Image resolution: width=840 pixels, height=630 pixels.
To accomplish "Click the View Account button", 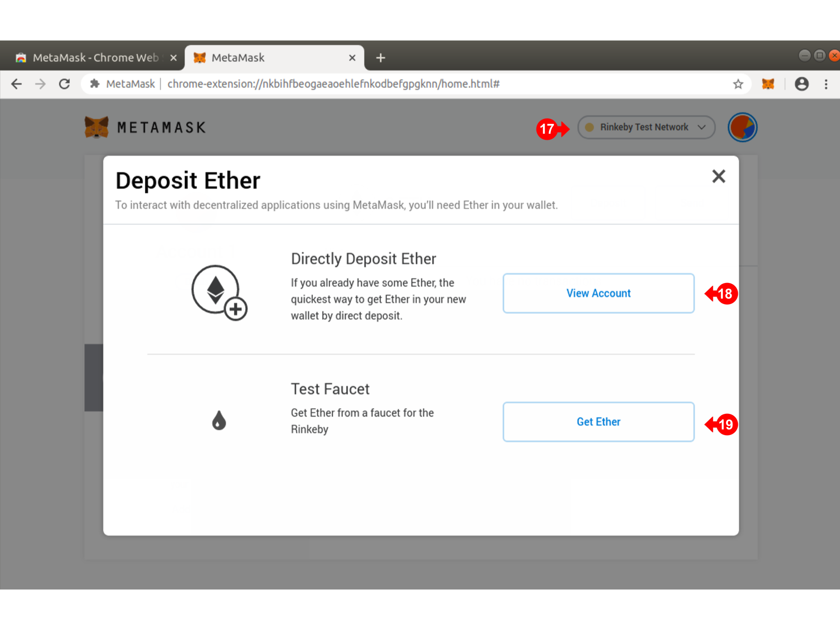I will (x=598, y=293).
